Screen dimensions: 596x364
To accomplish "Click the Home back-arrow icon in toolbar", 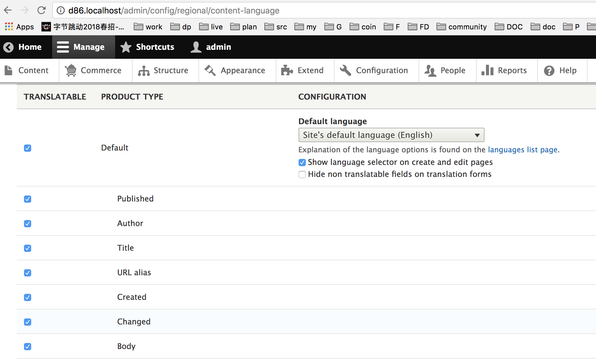I will pyautogui.click(x=8, y=47).
